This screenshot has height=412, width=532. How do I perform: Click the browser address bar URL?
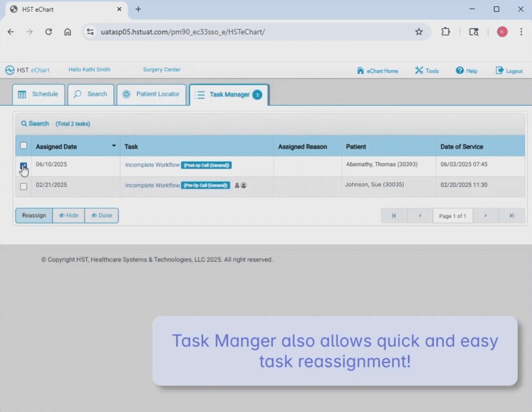[183, 32]
